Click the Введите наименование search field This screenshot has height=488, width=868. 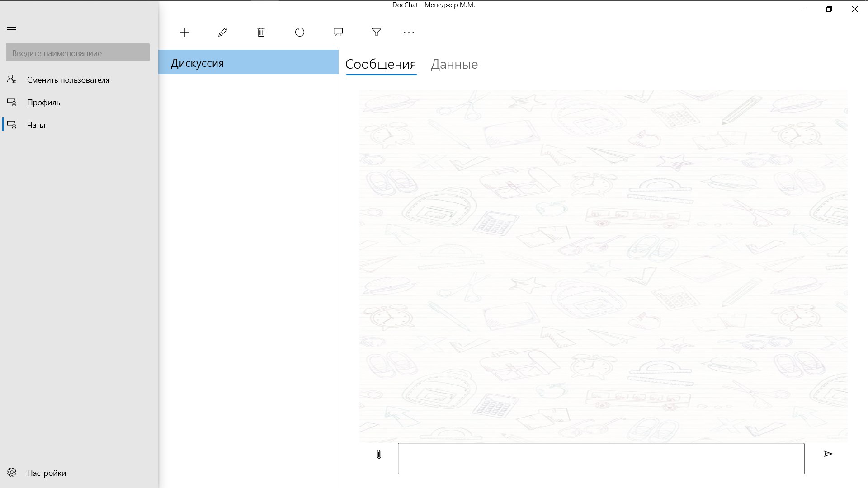78,53
